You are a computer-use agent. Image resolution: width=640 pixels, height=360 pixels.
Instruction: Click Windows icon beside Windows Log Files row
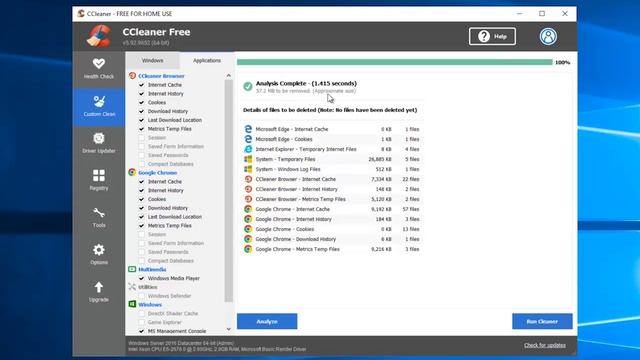click(x=248, y=169)
